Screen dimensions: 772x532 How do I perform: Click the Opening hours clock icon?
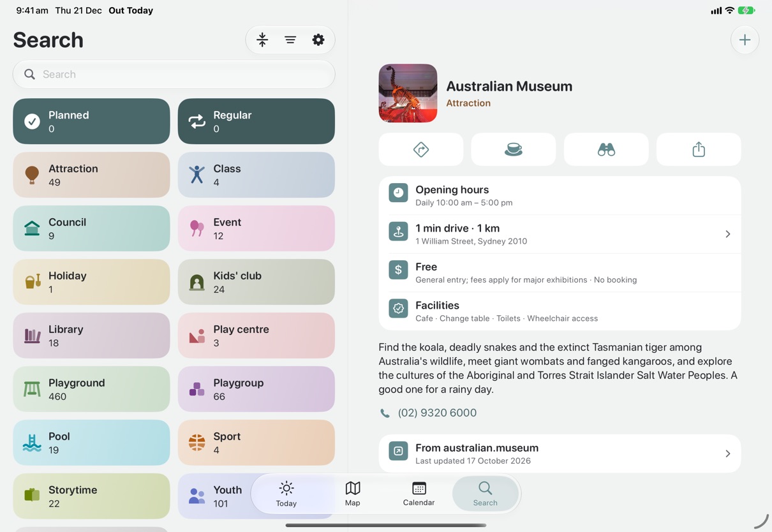point(398,193)
